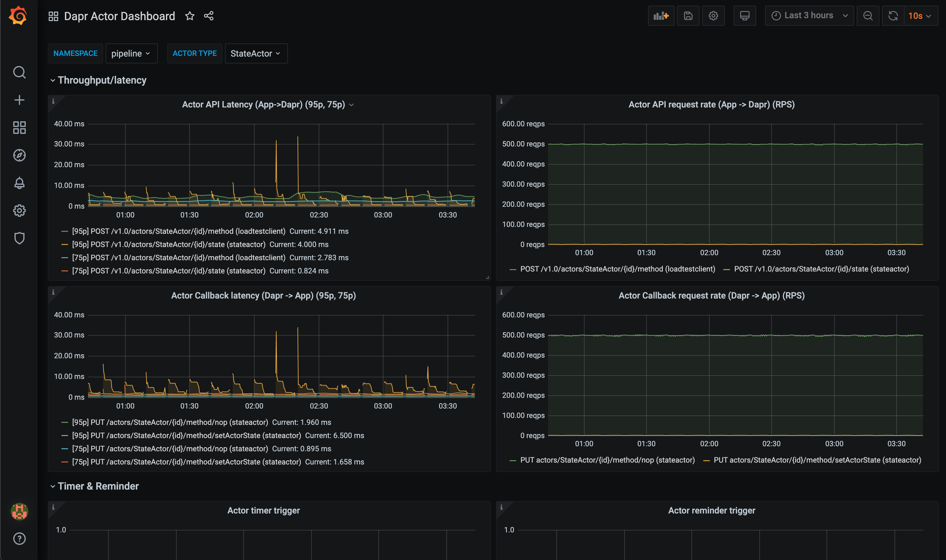Open the Grafana help menu

click(x=19, y=539)
